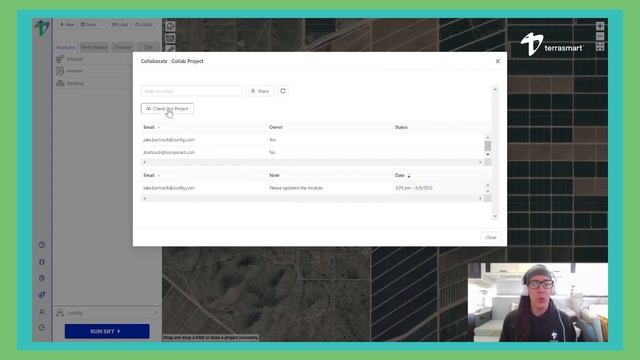
Task: Click the notification icon in left sidebar
Action: coord(42,295)
